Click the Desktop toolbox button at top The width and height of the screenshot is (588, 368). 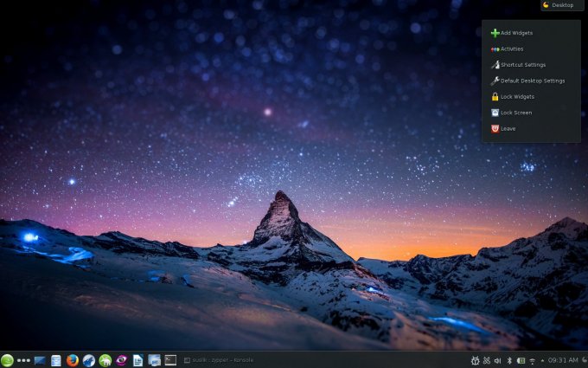[x=562, y=5]
